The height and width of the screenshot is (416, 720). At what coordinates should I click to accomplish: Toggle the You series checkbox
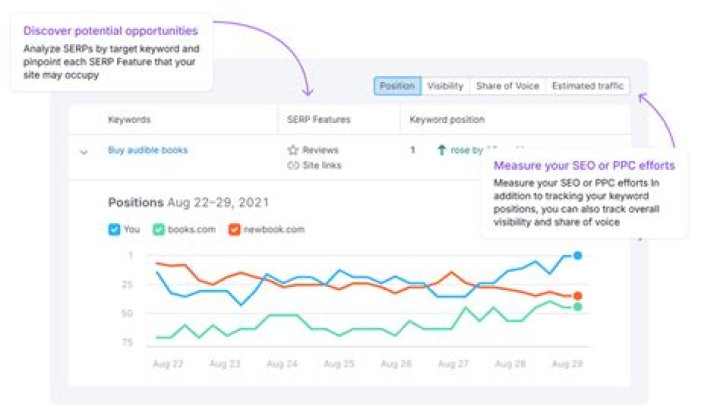pos(114,229)
